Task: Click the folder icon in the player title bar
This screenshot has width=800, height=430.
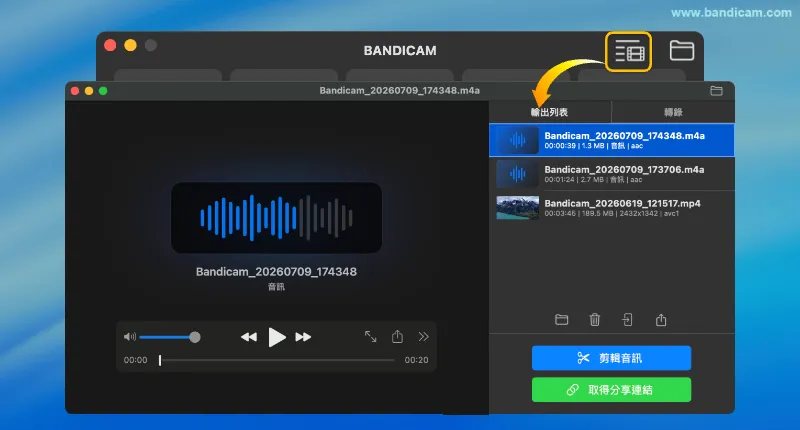Action: (716, 91)
